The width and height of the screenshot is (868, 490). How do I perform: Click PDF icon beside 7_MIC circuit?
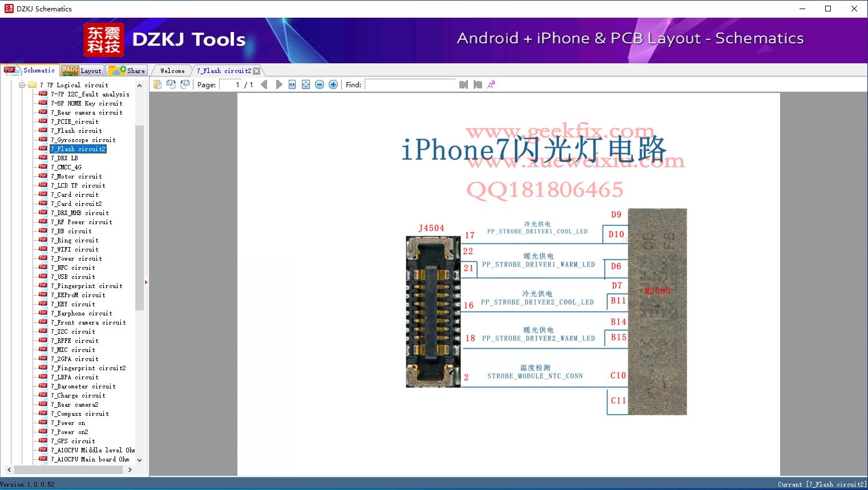coord(43,349)
